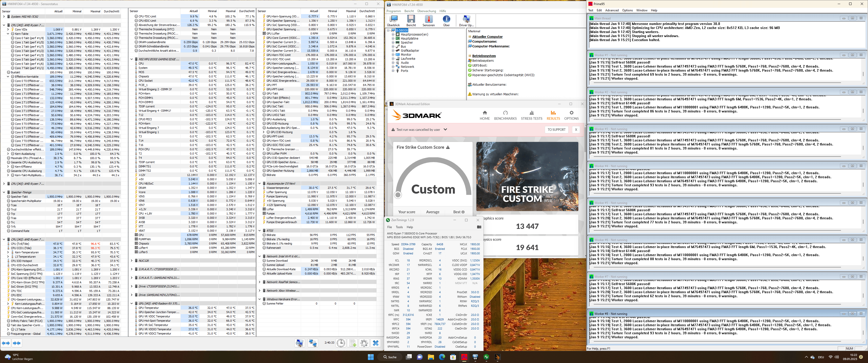868x363 pixels.
Task: Click the TO SUPPORT button in 3DMark
Action: click(556, 130)
